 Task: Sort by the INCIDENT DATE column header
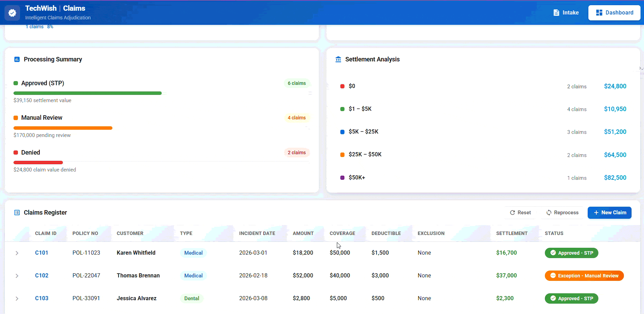(x=257, y=234)
